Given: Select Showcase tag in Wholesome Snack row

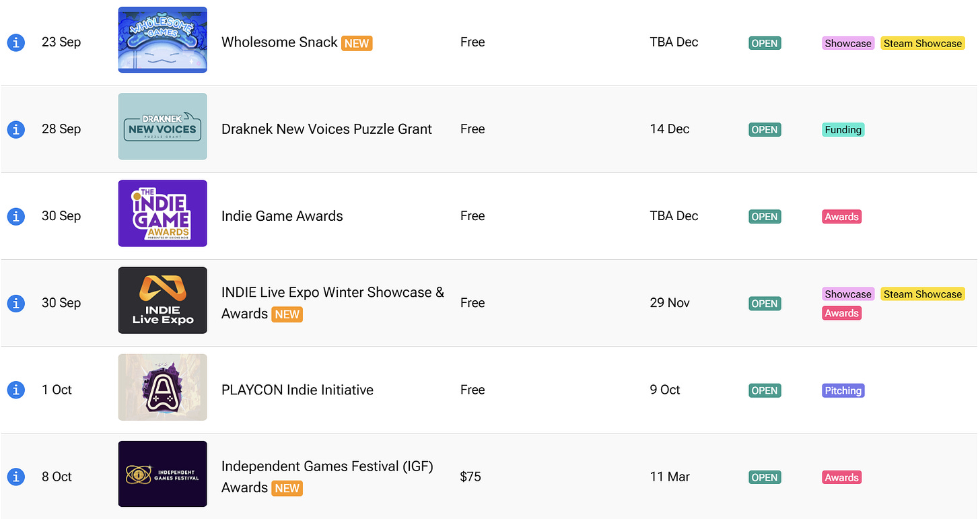Looking at the screenshot, I should click(848, 43).
